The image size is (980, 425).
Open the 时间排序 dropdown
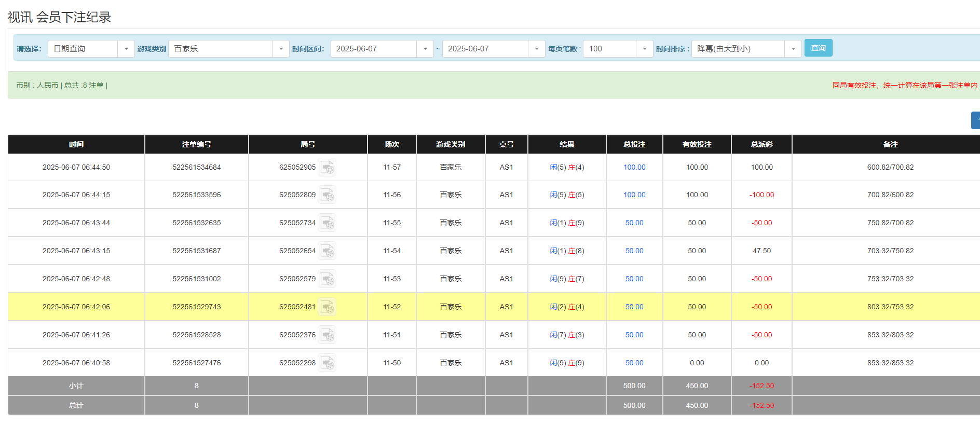793,49
